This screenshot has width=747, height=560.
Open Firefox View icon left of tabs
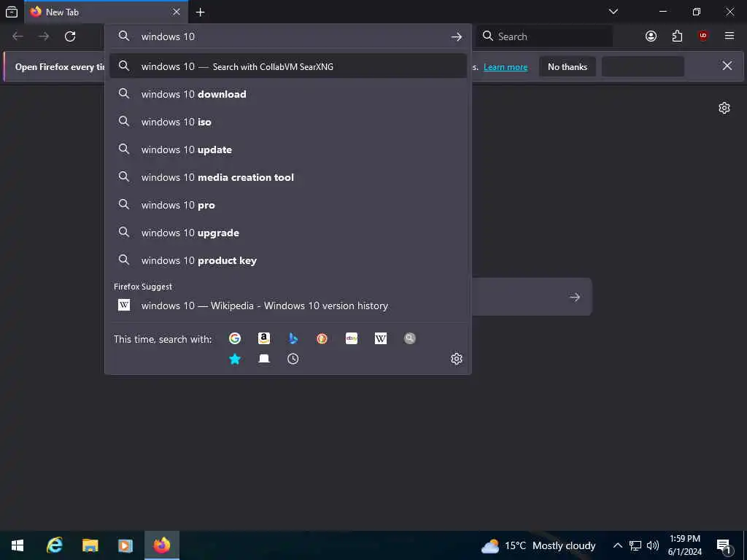click(12, 12)
